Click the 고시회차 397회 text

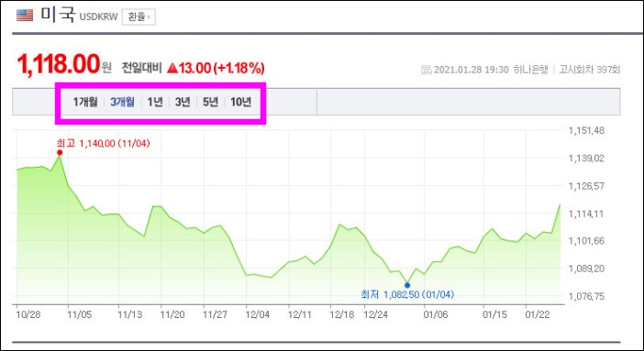coord(590,70)
